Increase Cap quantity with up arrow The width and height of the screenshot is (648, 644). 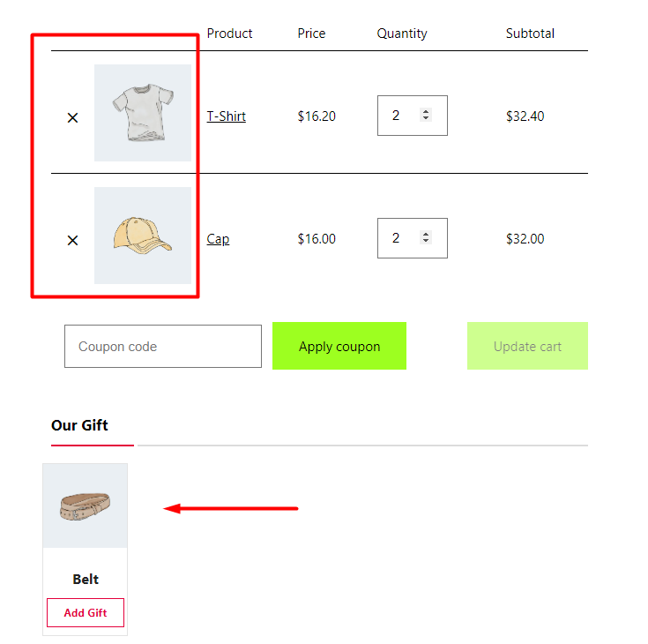[426, 234]
